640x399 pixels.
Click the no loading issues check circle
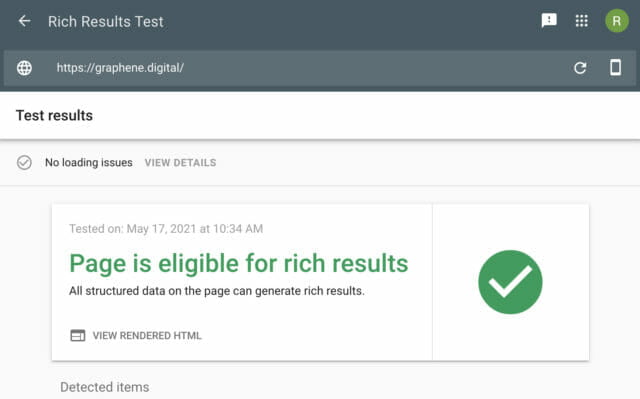[x=24, y=162]
